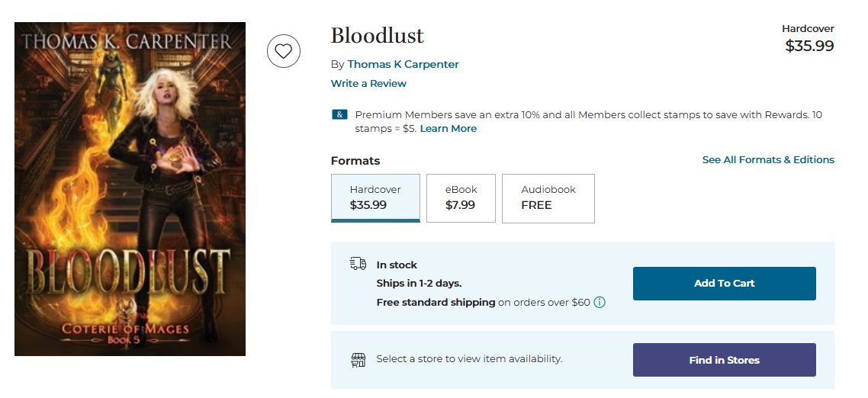
Task: Add the book to cart
Action: point(724,284)
